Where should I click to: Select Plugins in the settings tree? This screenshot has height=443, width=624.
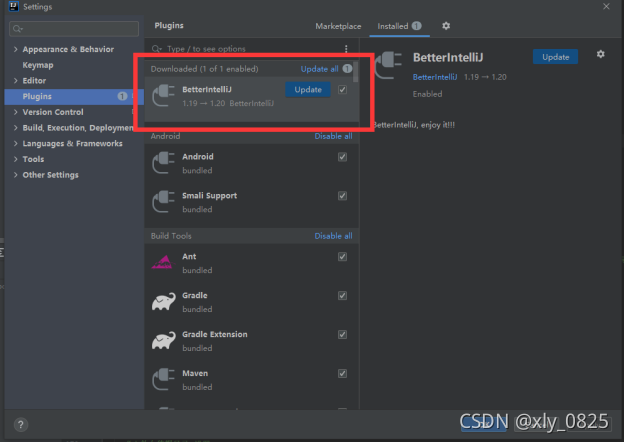[74, 96]
